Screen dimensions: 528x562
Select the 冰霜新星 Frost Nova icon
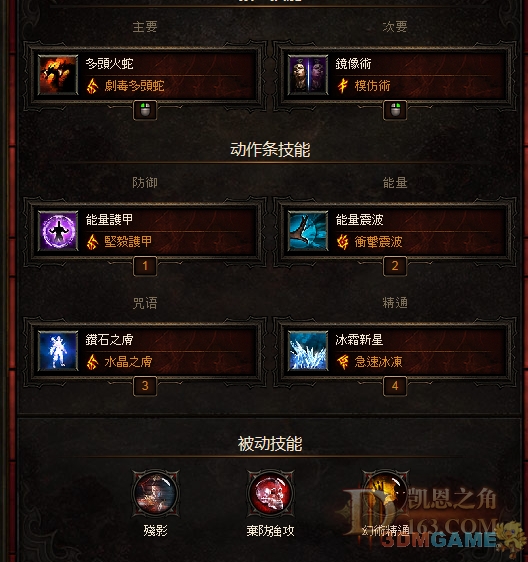pyautogui.click(x=308, y=351)
